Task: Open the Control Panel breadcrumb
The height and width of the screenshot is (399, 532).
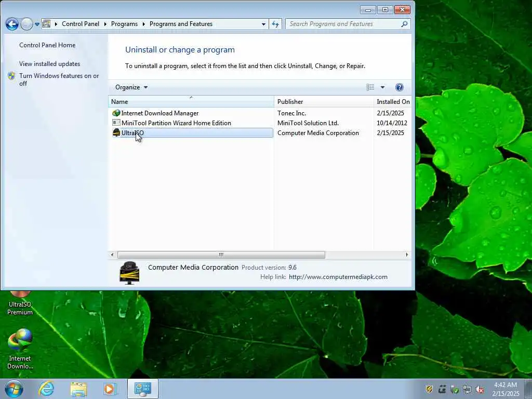Action: click(81, 24)
